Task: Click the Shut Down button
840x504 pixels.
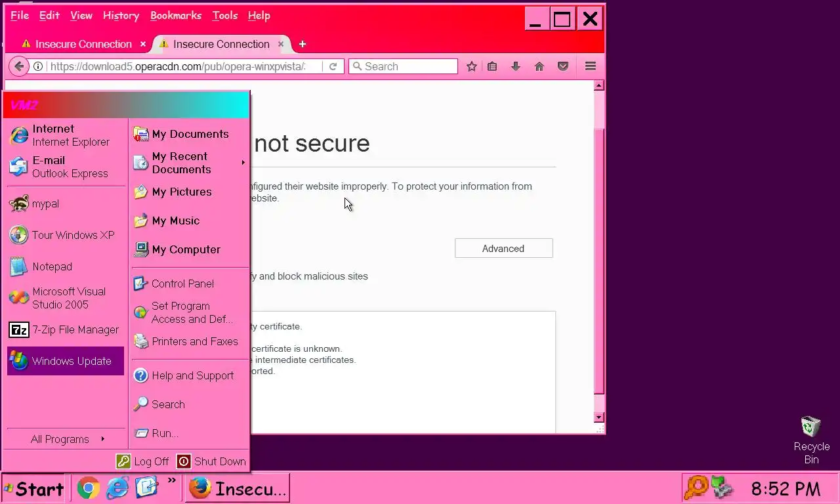Action: click(x=212, y=461)
